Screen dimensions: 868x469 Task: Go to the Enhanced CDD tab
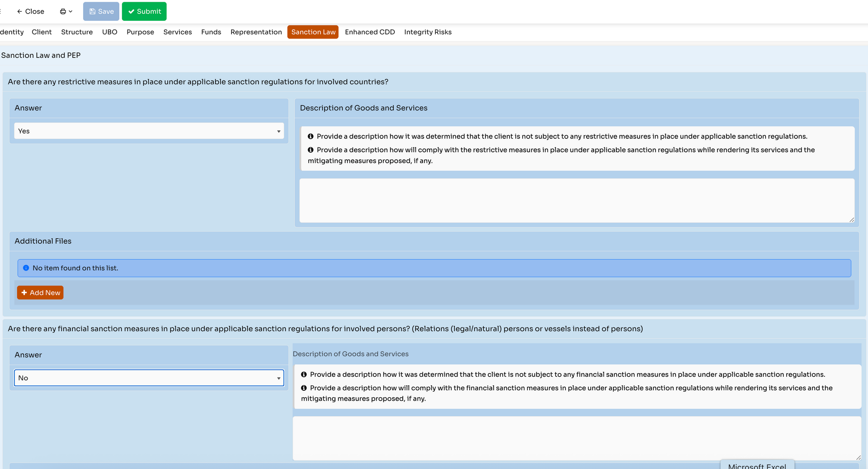(370, 32)
